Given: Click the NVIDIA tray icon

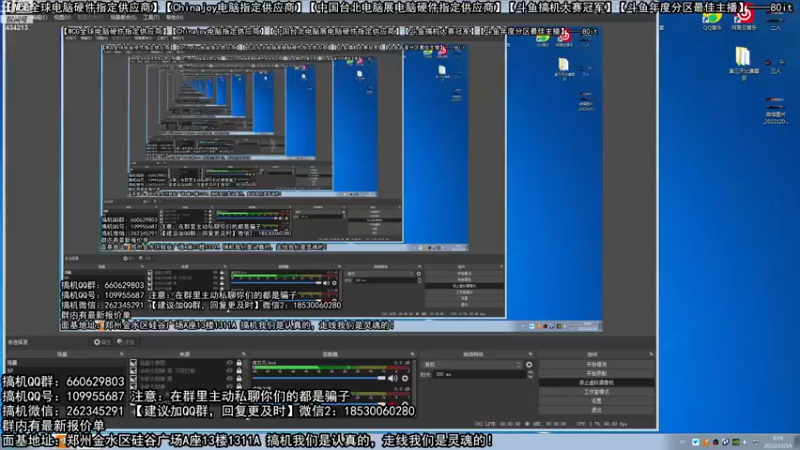Looking at the screenshot, I should (736, 442).
